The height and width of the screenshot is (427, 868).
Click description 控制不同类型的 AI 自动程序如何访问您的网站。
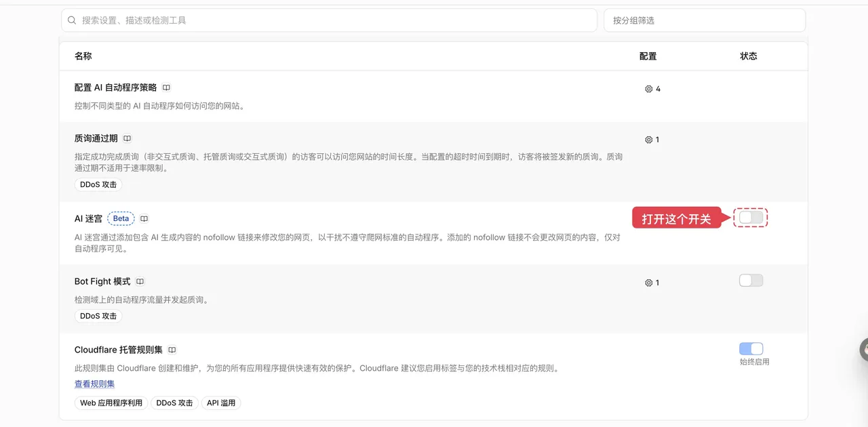(x=160, y=106)
